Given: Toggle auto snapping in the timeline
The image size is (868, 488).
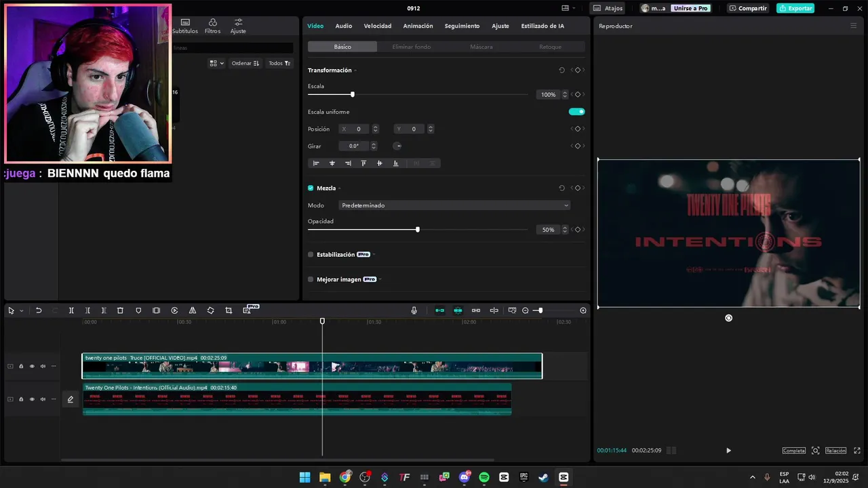Looking at the screenshot, I should (458, 310).
